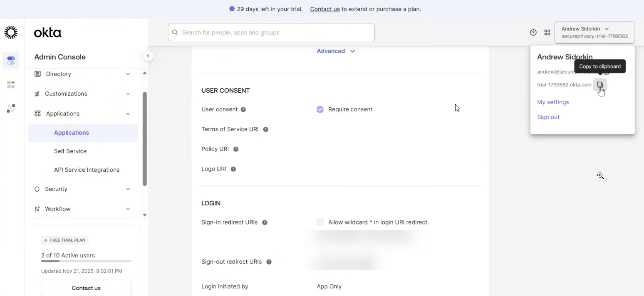Select API Service Integrations
The image size is (644, 296).
click(87, 170)
